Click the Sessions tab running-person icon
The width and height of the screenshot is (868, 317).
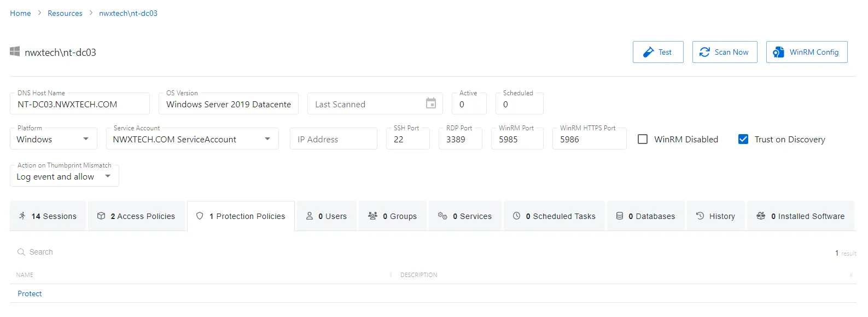pos(22,216)
